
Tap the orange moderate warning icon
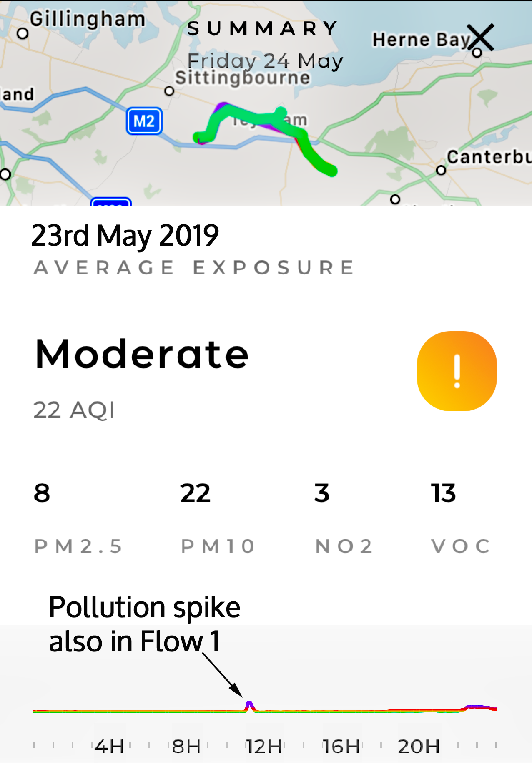pyautogui.click(x=457, y=371)
